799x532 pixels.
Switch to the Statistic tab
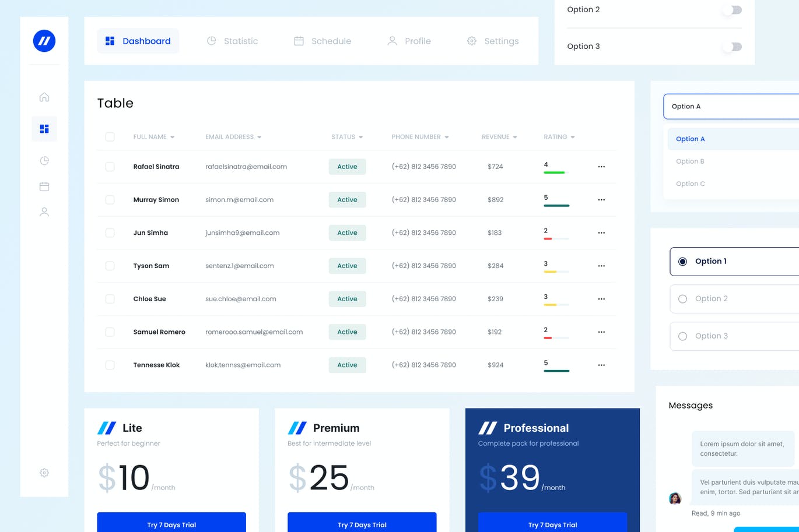[x=232, y=41]
